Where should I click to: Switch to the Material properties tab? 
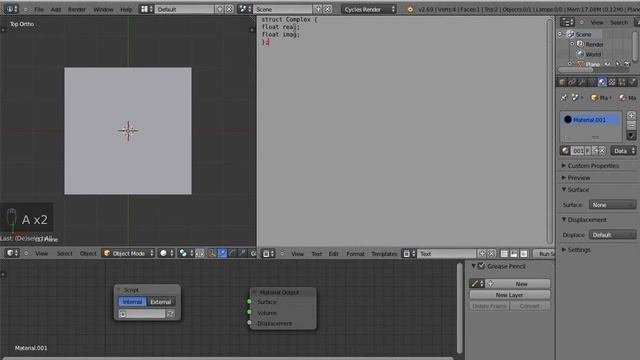tap(602, 82)
